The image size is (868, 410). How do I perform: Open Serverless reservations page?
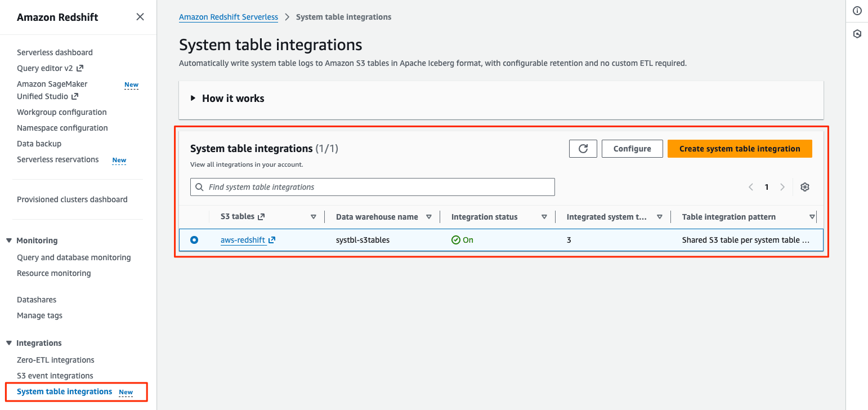pos(58,159)
